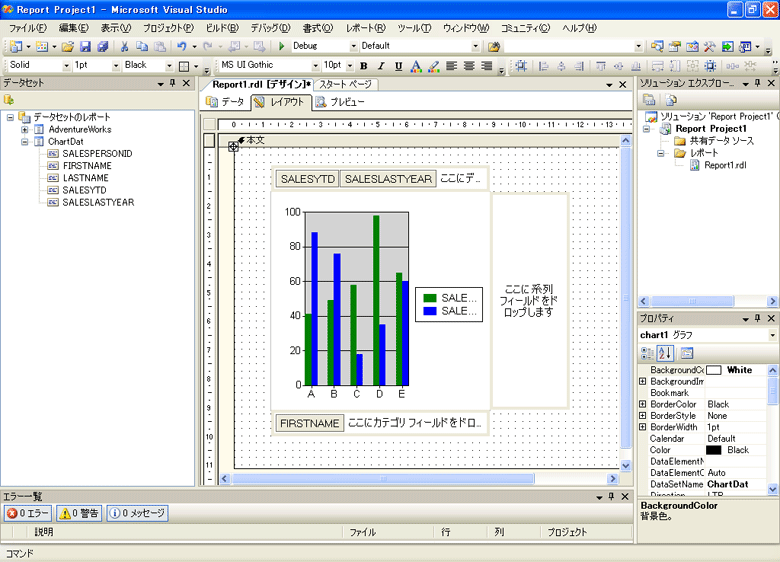Click the Undo arrow icon
The height and width of the screenshot is (562, 780).
tap(182, 46)
